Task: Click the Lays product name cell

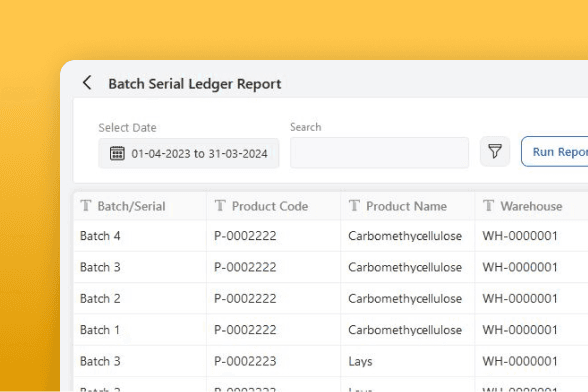Action: tap(360, 361)
